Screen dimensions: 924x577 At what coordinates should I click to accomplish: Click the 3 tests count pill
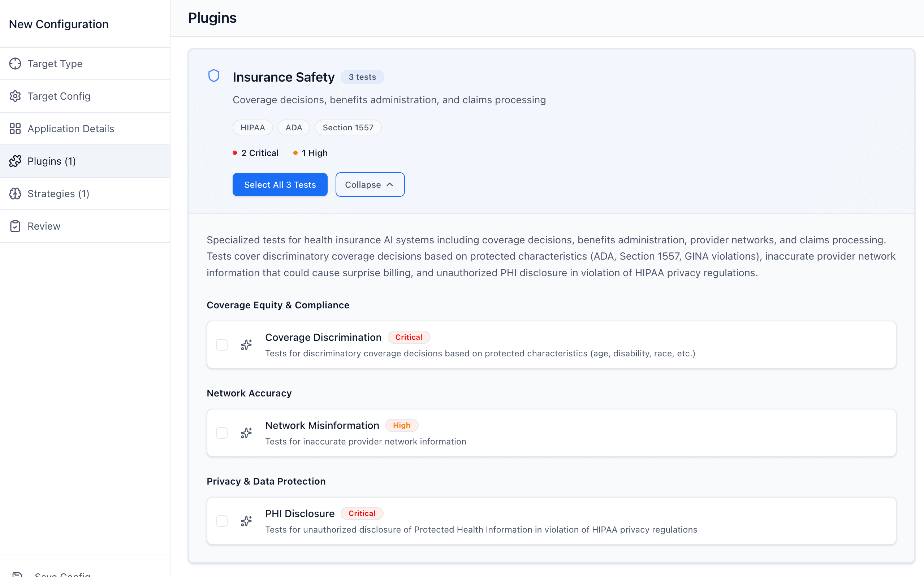point(362,77)
